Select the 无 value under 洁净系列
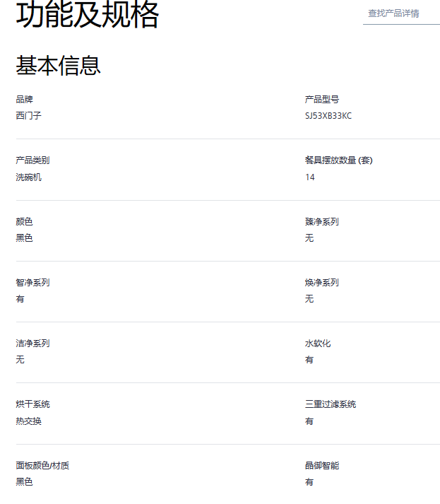Viewport: 440px width, 504px height. tap(20, 359)
